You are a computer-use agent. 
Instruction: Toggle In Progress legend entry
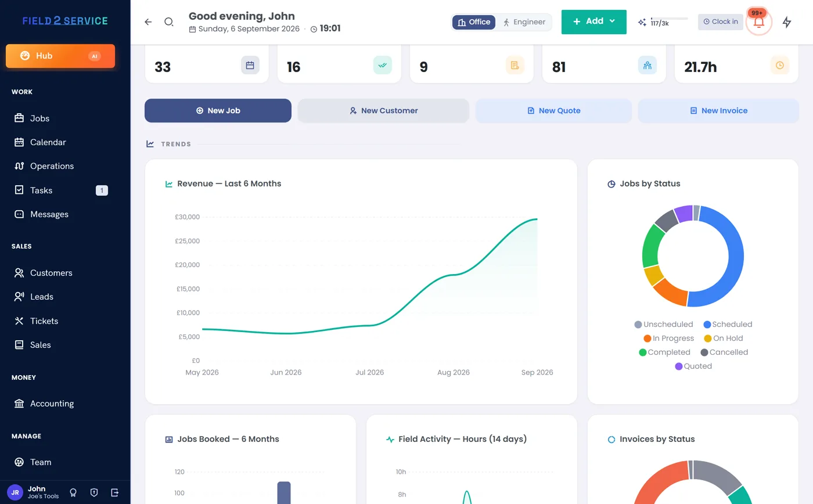click(x=668, y=339)
